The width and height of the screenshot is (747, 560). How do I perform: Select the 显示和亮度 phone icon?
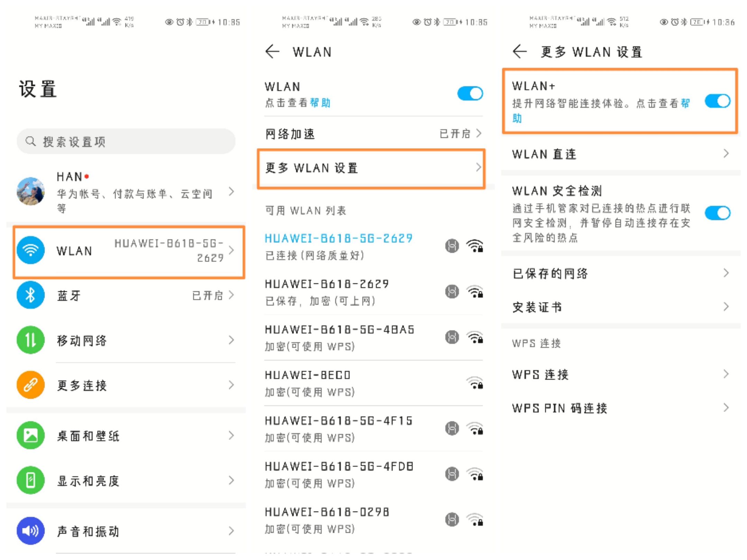(x=30, y=480)
